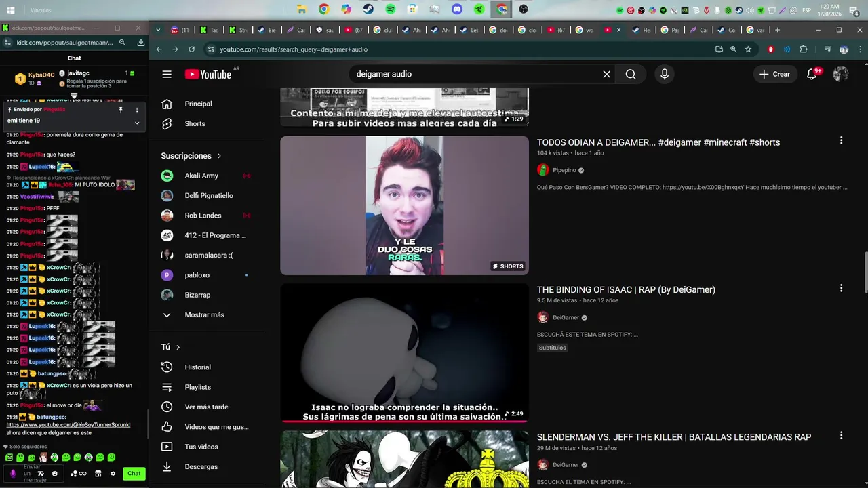868x488 pixels.
Task: Open Bizarrap subscription channel
Action: point(197,295)
